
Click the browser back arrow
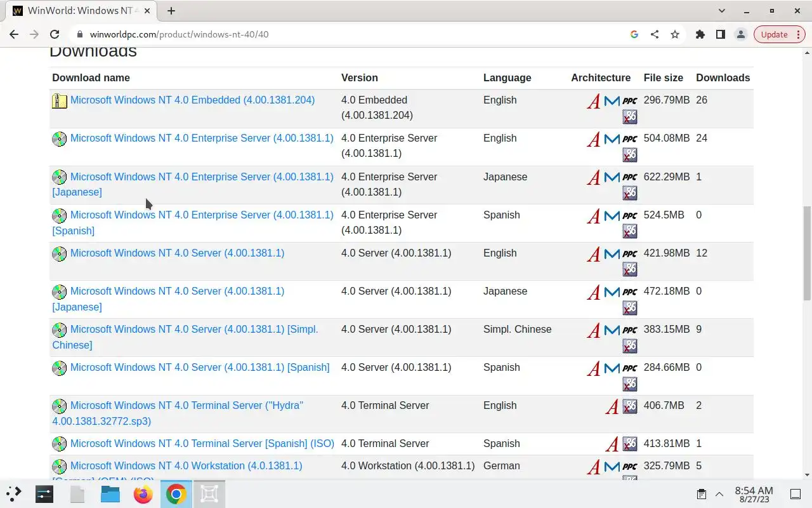click(x=14, y=34)
